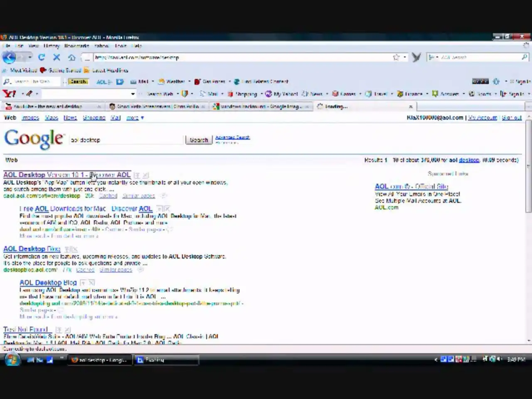532x399 pixels.
Task: Close the Loading... tab
Action: [411, 106]
